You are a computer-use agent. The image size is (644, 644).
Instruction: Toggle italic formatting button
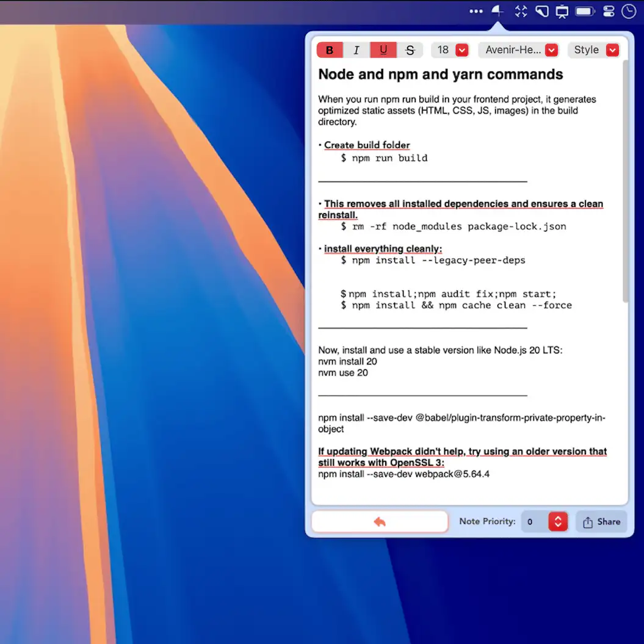[x=356, y=50]
